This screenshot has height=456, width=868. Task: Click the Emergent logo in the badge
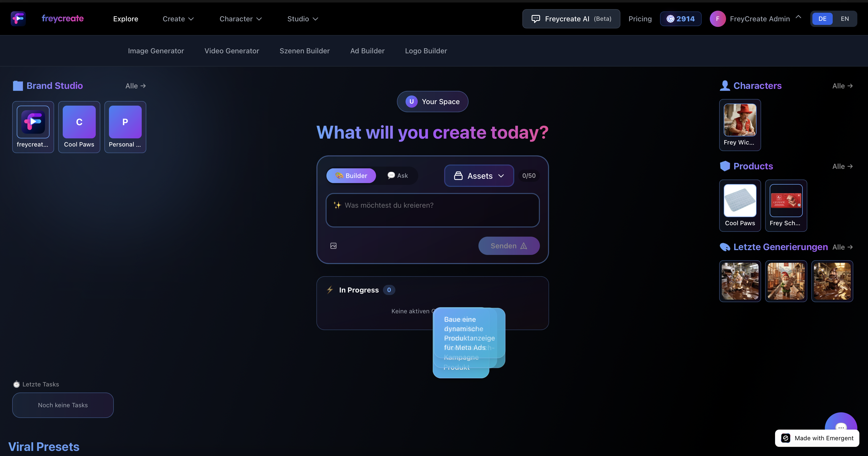pos(786,438)
